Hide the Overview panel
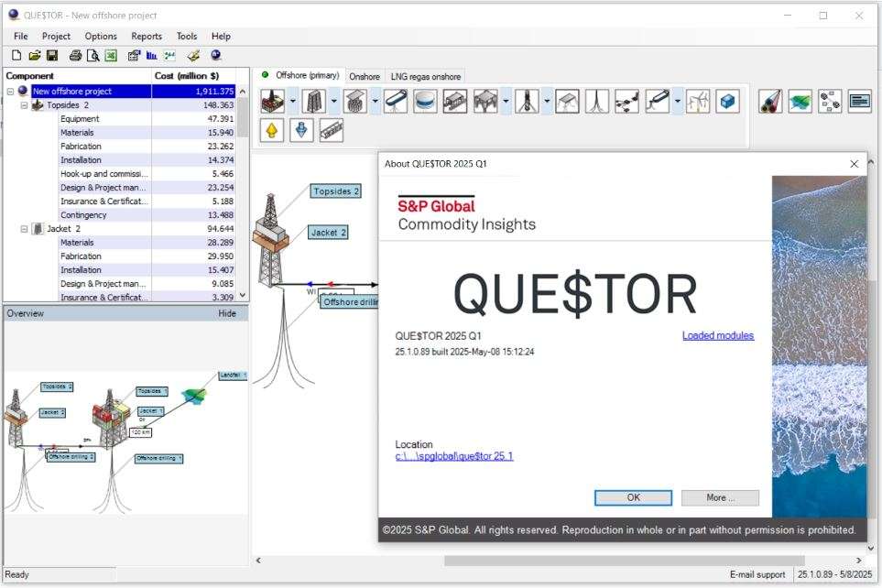 (x=226, y=313)
